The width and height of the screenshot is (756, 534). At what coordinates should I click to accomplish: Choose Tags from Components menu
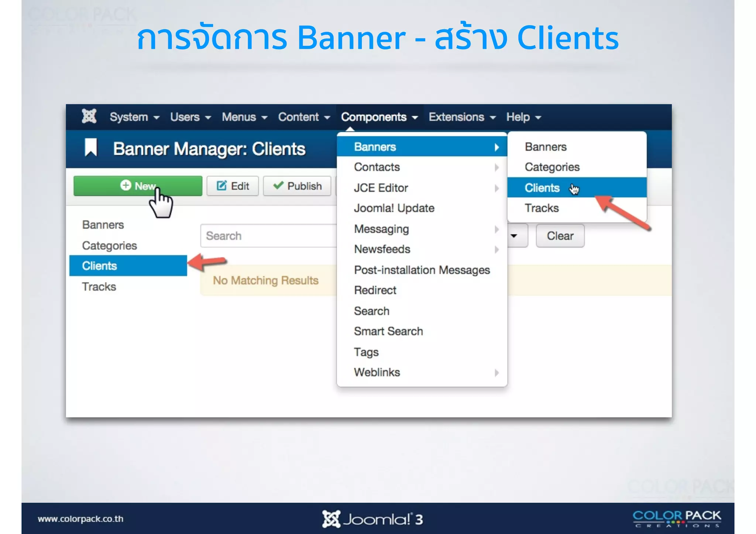click(x=422, y=352)
